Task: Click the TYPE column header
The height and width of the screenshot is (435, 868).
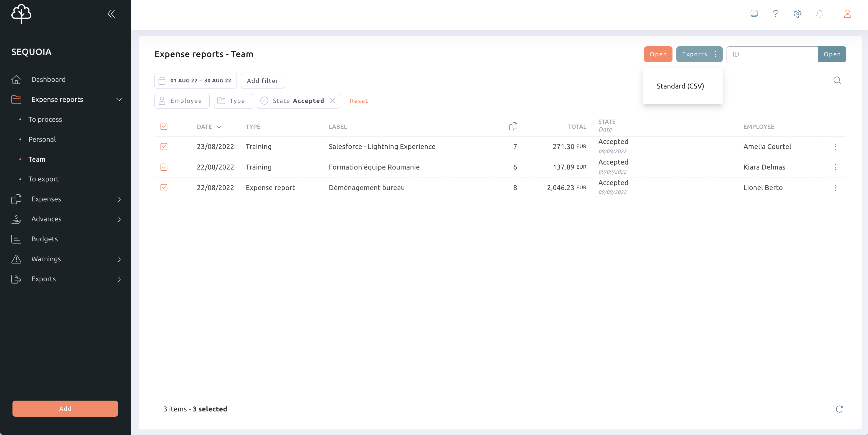Action: coord(253,127)
